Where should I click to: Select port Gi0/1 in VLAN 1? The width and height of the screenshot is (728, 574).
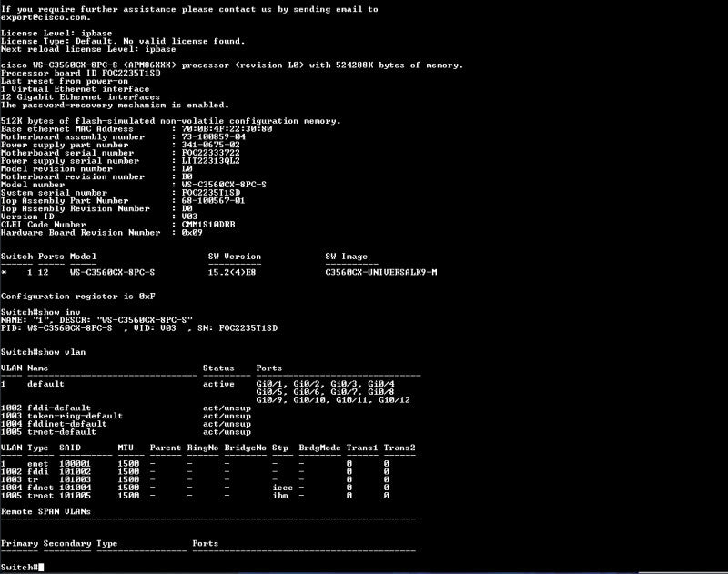click(268, 384)
